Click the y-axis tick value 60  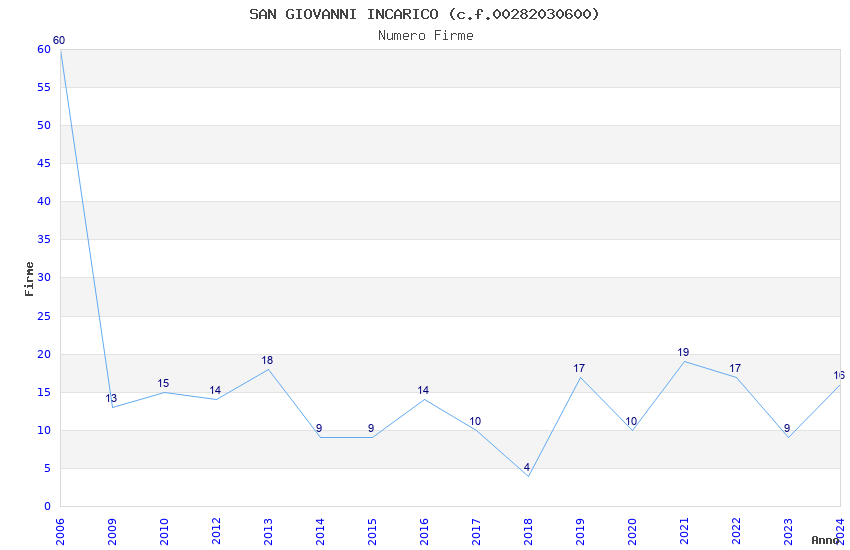[44, 49]
